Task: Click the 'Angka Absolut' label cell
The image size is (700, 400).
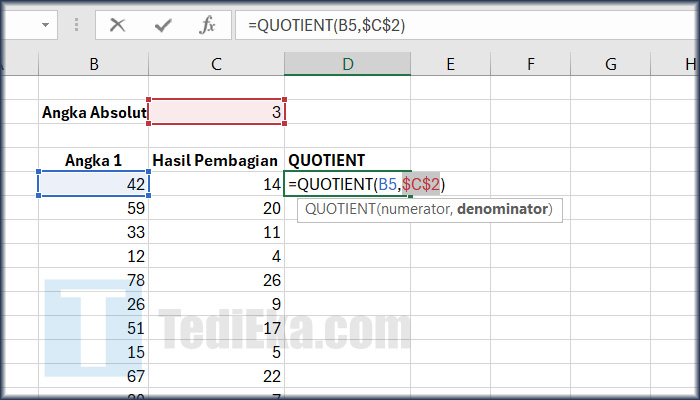Action: pos(93,112)
